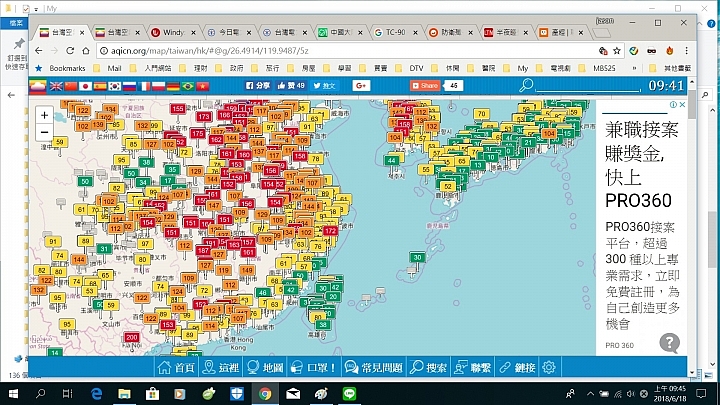Screen dimensions: 720x405
Task: Click the red AQI marker showing 172
Action: click(x=330, y=231)
